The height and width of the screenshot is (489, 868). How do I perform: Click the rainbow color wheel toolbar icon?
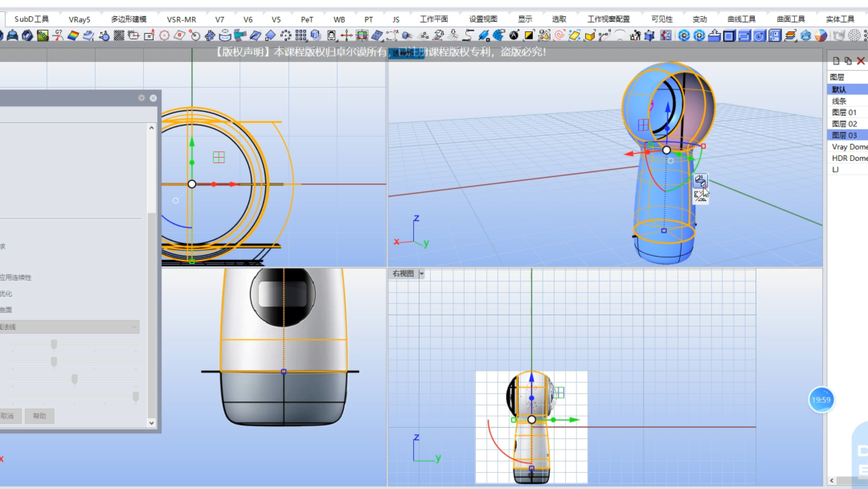(x=821, y=35)
